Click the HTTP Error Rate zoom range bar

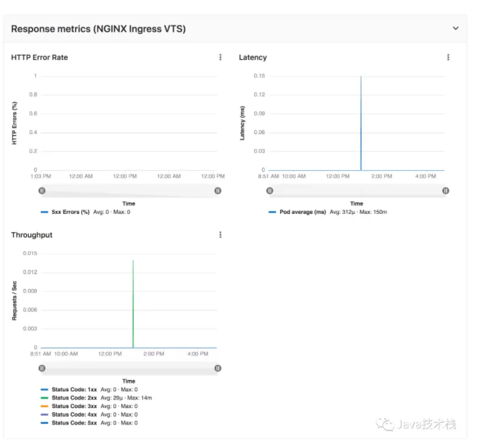coord(130,190)
